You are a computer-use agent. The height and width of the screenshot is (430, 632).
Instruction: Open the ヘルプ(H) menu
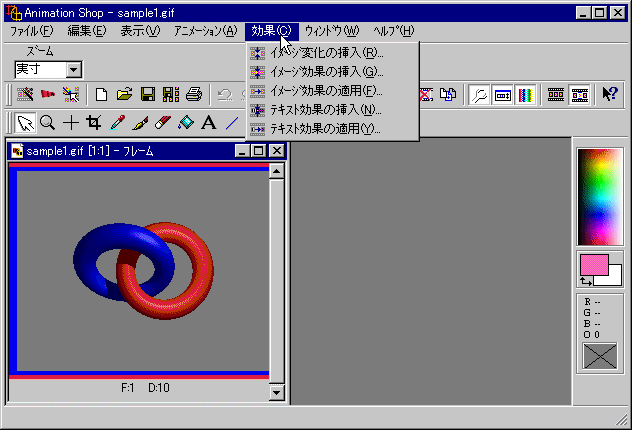coord(393,31)
